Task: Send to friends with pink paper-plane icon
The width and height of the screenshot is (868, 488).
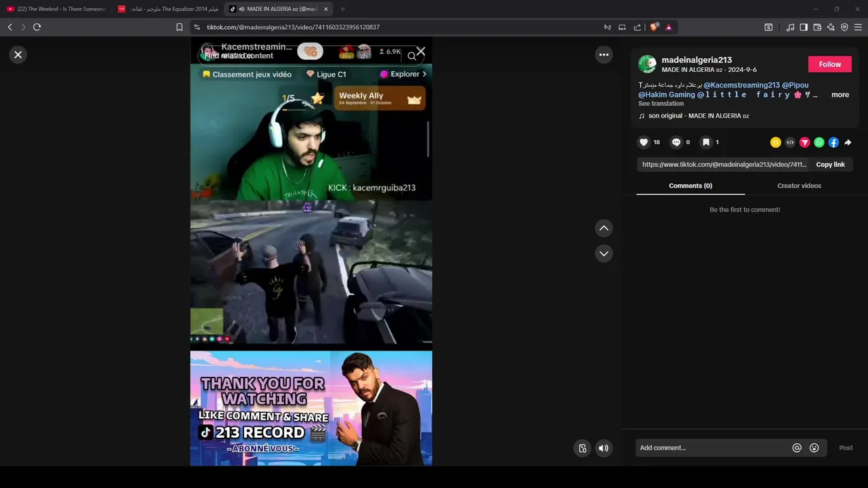Action: click(805, 142)
